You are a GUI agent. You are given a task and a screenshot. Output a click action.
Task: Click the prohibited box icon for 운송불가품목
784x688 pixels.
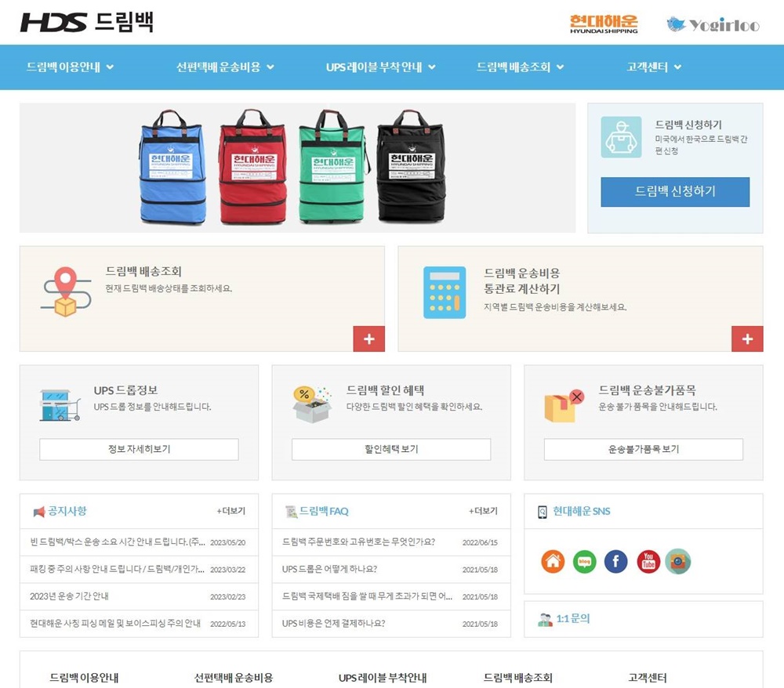pos(564,406)
